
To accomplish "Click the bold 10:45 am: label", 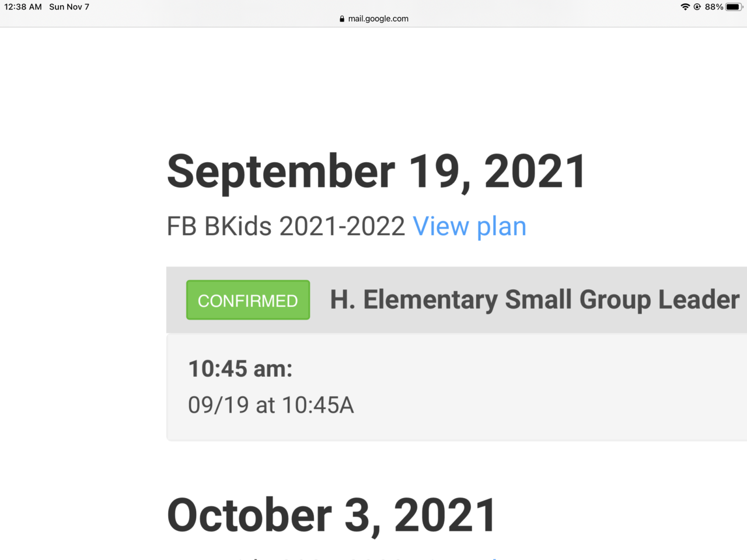I will (240, 369).
